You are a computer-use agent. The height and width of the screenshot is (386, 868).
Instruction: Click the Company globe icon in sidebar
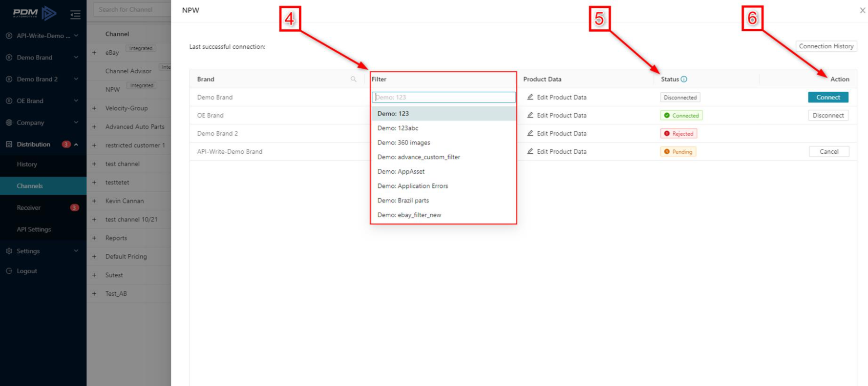9,122
